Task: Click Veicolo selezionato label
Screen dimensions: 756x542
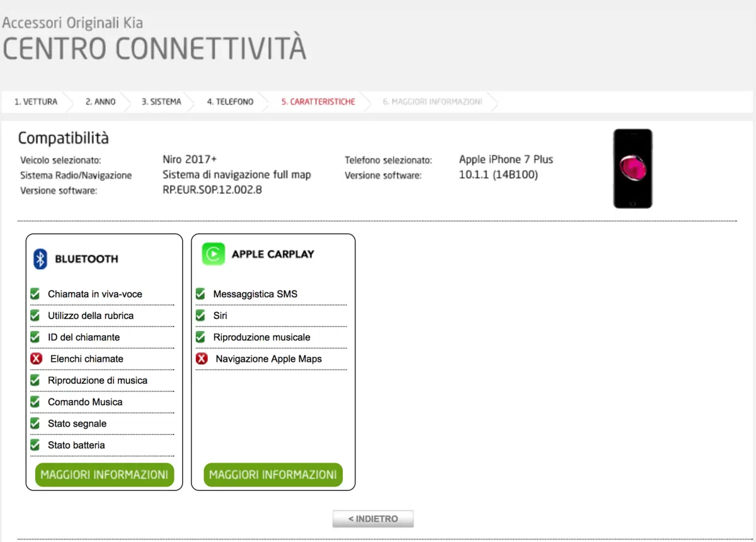Action: click(x=60, y=160)
